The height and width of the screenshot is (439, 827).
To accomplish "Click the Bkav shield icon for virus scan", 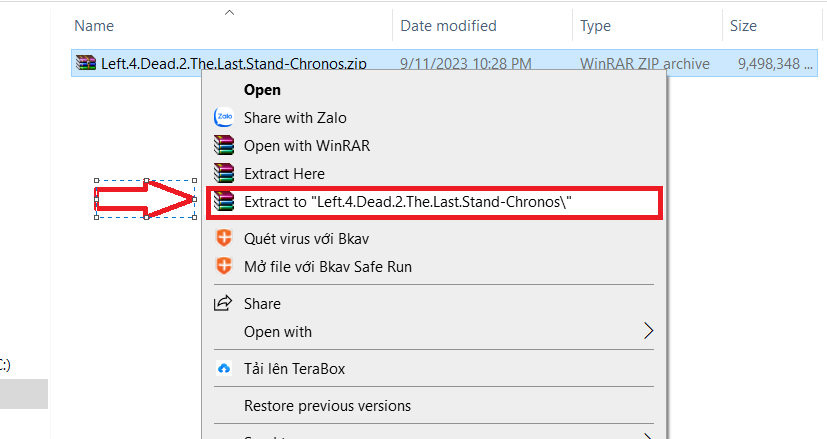I will point(224,238).
